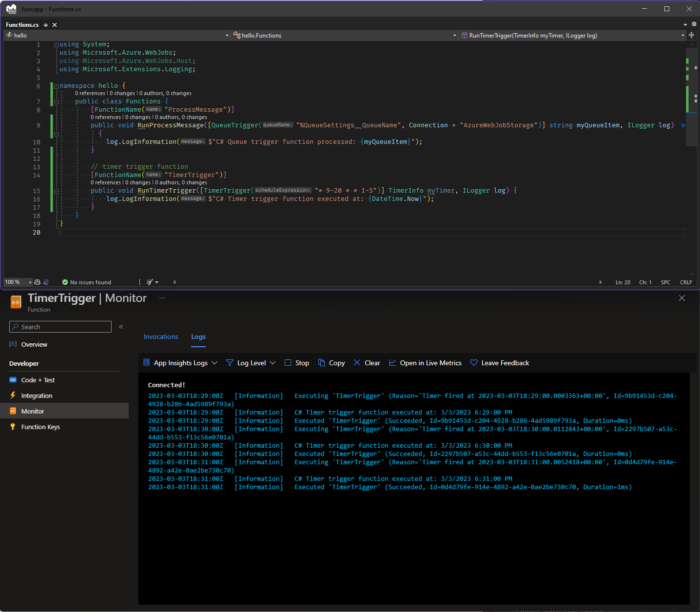Open the active documents list arrow
Image resolution: width=700 pixels, height=612 pixels.
[685, 24]
